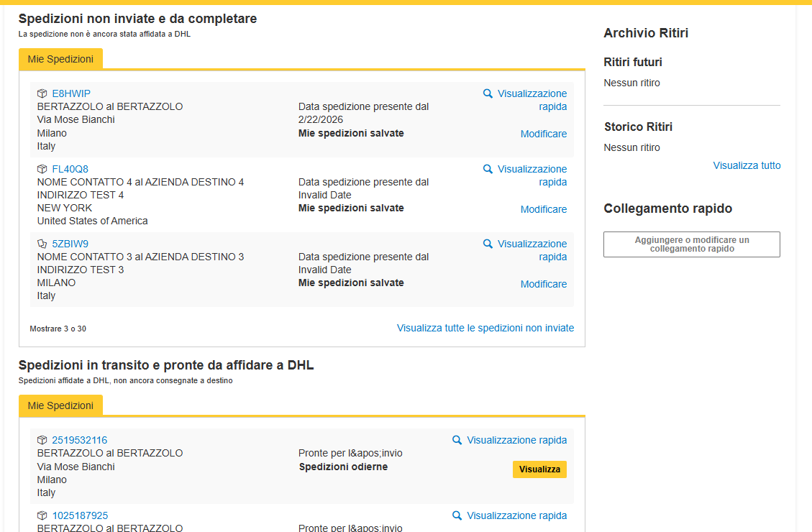
Task: Open Visualizza tutto in Storico Ritiri
Action: (746, 165)
